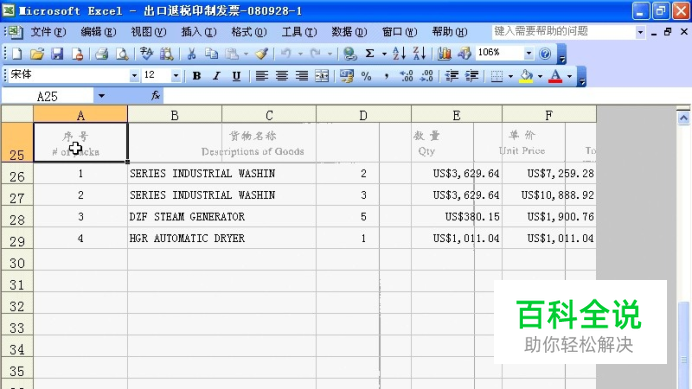Click the Select All corner button
Image resolution: width=692 pixels, height=389 pixels.
coord(17,114)
